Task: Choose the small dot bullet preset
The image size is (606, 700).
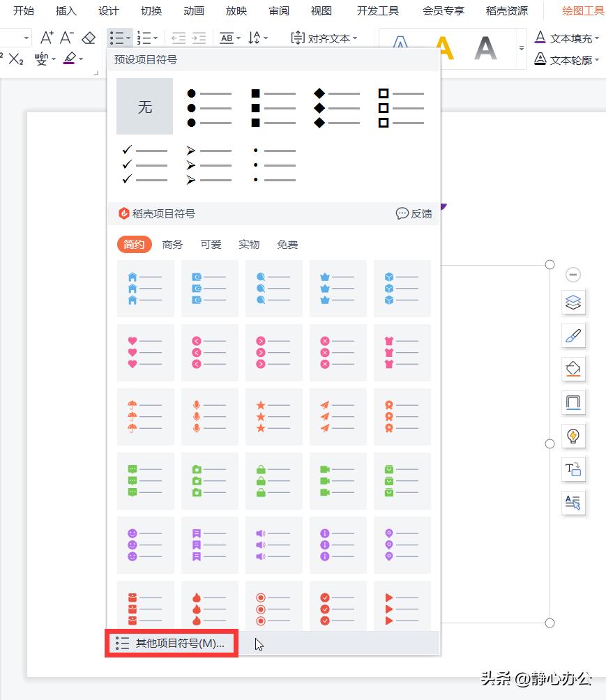Action: click(x=273, y=165)
